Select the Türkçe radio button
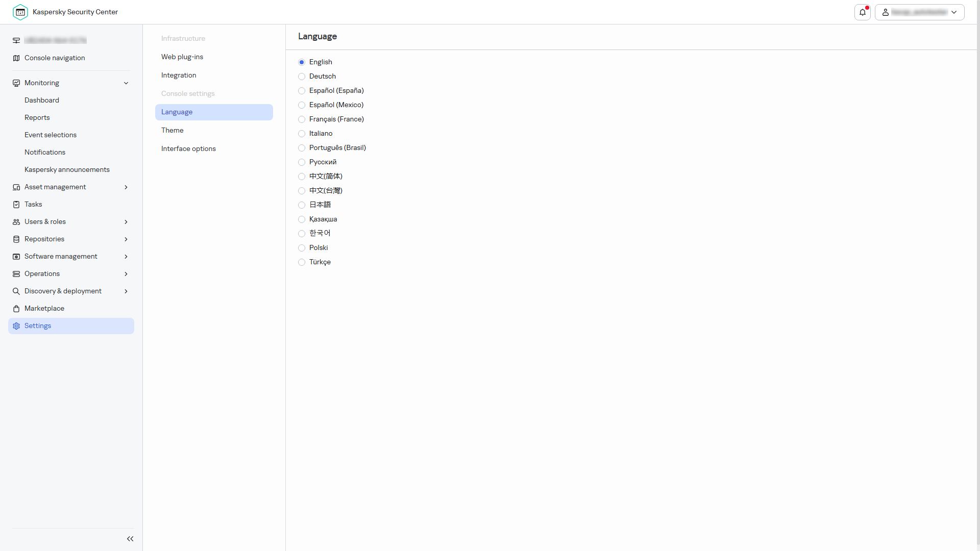This screenshot has width=980, height=551. [x=302, y=262]
